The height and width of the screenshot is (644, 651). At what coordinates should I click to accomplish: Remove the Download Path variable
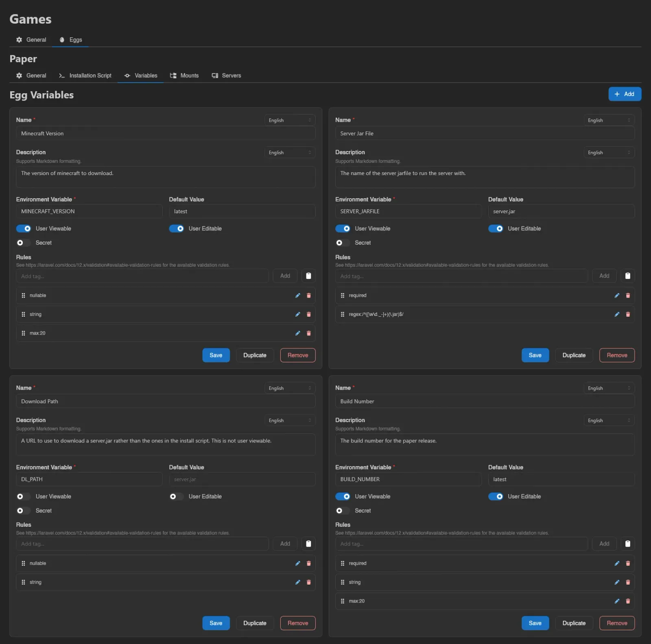click(298, 623)
